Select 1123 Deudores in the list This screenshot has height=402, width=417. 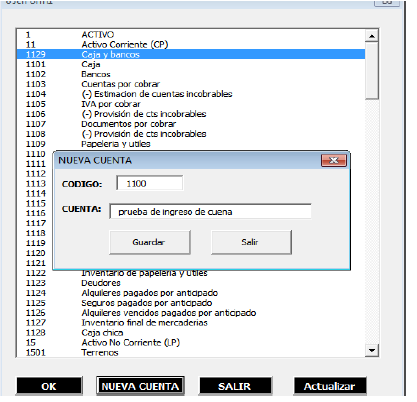point(191,283)
